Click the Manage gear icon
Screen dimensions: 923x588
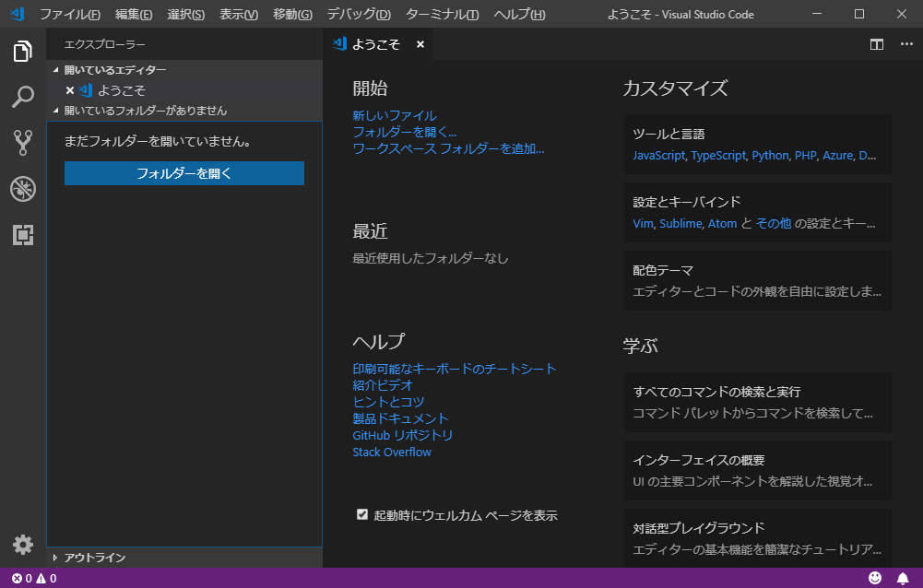(23, 545)
